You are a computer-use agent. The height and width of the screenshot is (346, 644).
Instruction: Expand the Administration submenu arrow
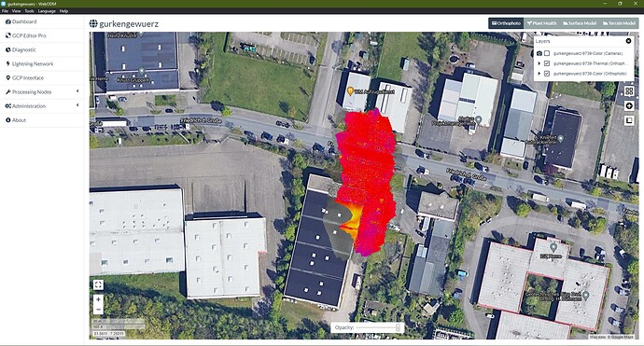77,105
